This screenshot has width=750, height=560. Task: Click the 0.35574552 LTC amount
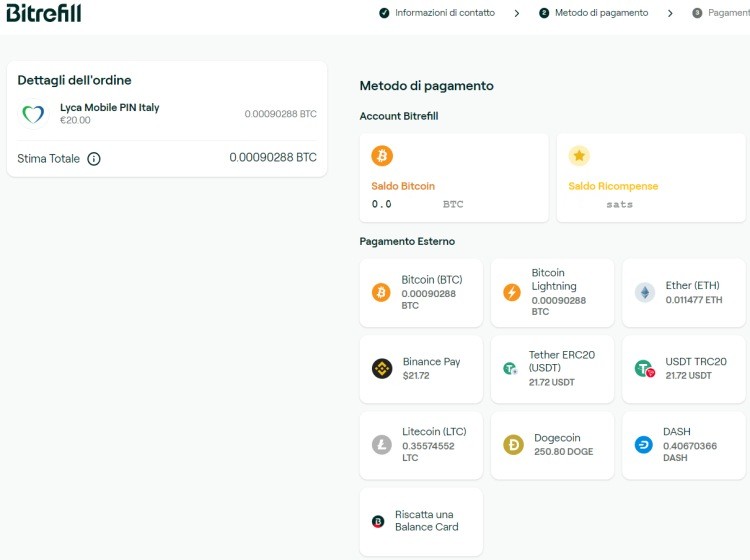point(428,451)
